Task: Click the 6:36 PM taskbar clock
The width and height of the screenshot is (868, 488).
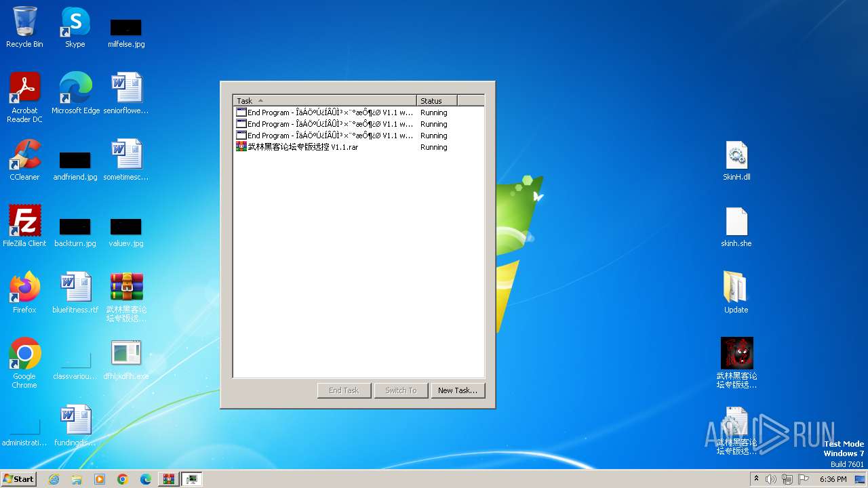Action: 833,479
